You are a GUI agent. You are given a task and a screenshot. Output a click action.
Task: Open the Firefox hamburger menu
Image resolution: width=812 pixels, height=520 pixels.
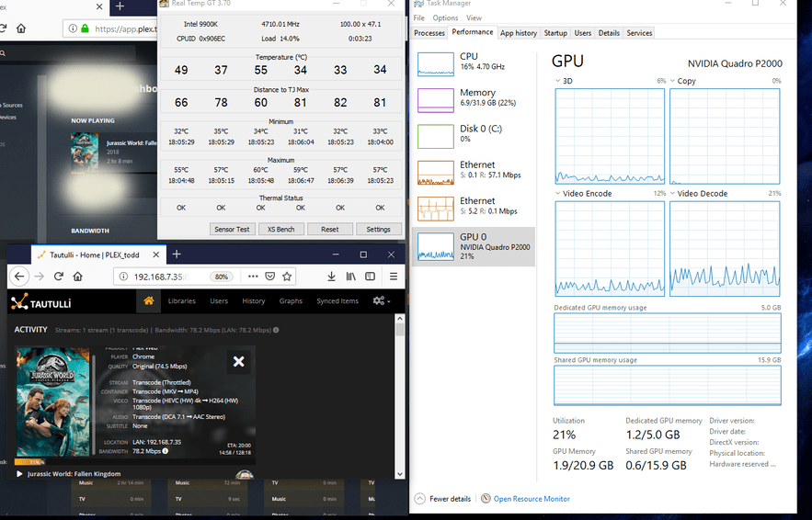(394, 277)
